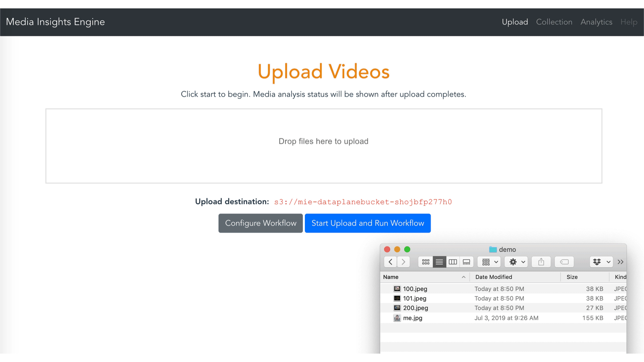
Task: Click the Edit Tags icon in Finder
Action: click(564, 262)
